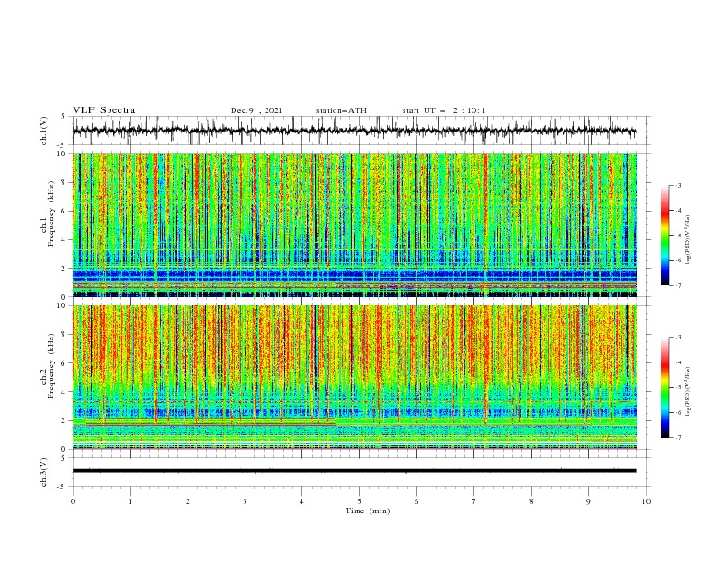This screenshot has height=563, width=728.
Task: Click the "-3" tick on ch.2 colorbar
Action: pyautogui.click(x=678, y=338)
